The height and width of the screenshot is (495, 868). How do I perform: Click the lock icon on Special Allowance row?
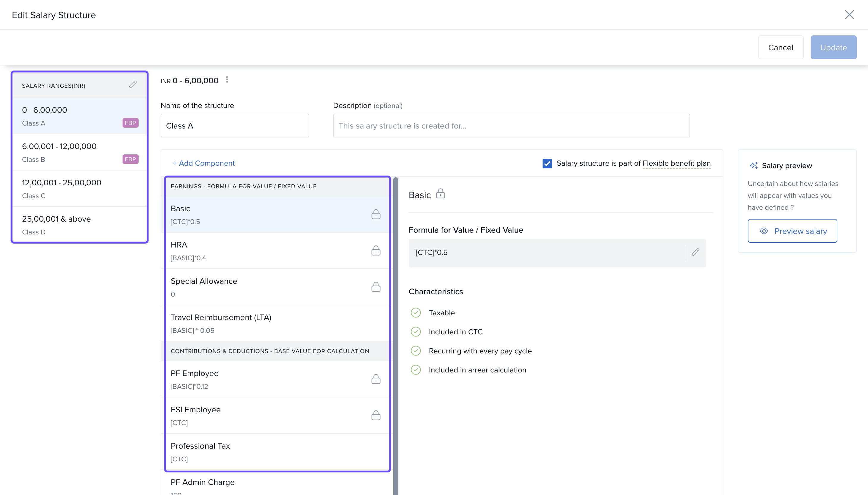375,287
